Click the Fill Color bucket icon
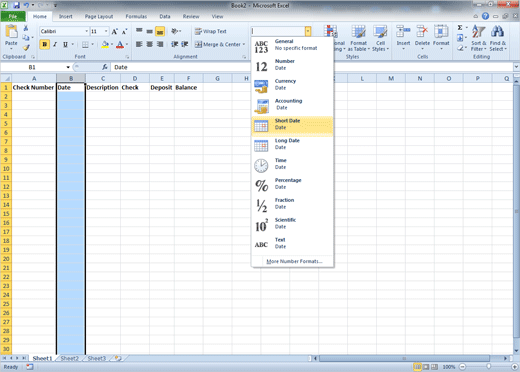Screen dimensions: 520x372 click(105, 44)
